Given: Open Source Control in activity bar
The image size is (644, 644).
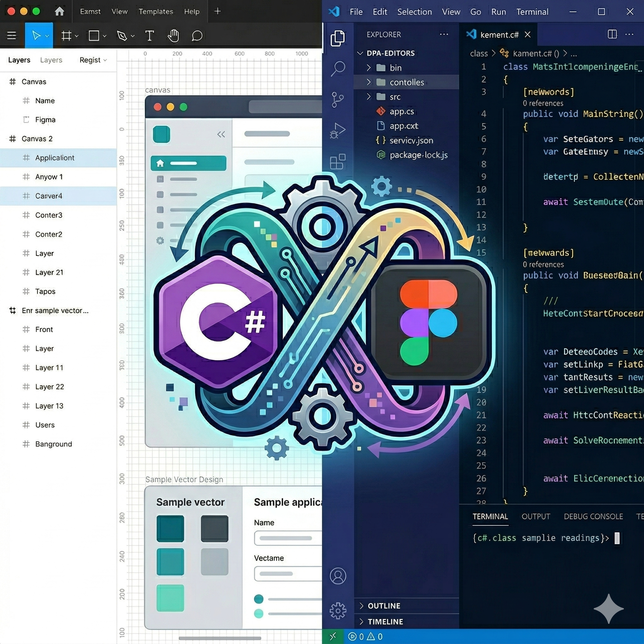Looking at the screenshot, I should pyautogui.click(x=338, y=99).
